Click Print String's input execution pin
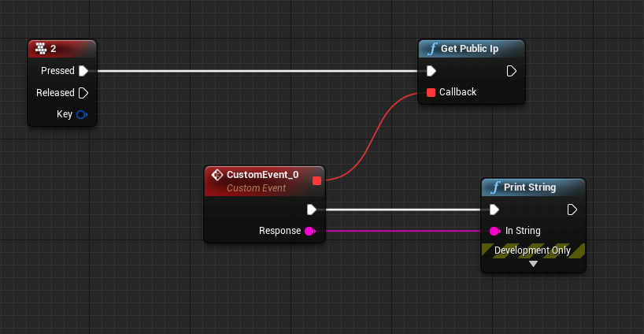The image size is (644, 334). point(494,210)
